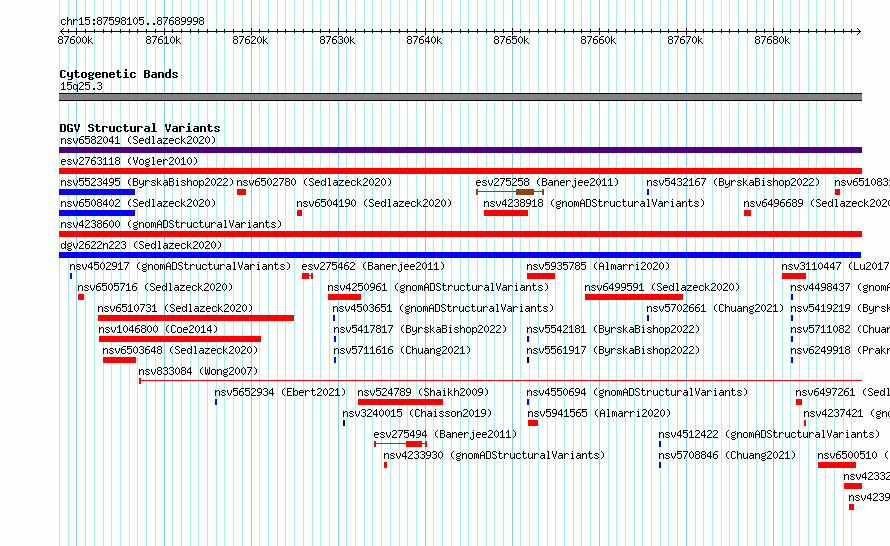Click nsv4550694 variant label

[637, 392]
